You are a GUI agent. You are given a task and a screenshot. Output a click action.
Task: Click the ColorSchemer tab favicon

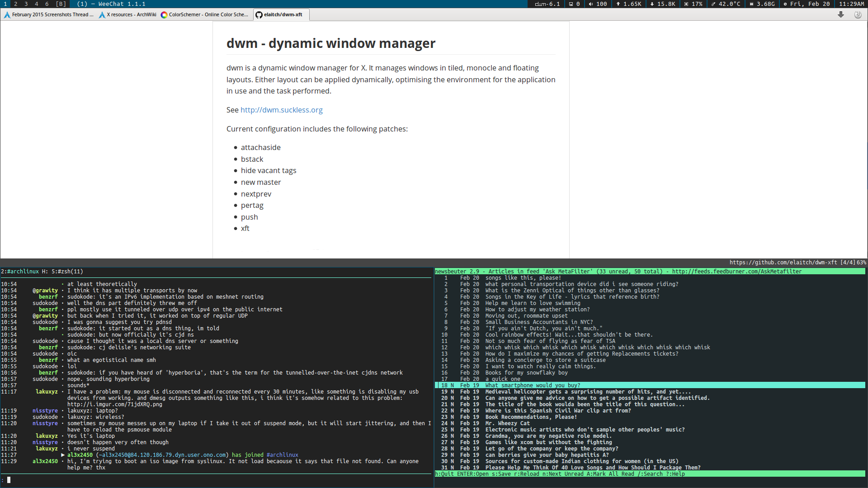tap(164, 15)
